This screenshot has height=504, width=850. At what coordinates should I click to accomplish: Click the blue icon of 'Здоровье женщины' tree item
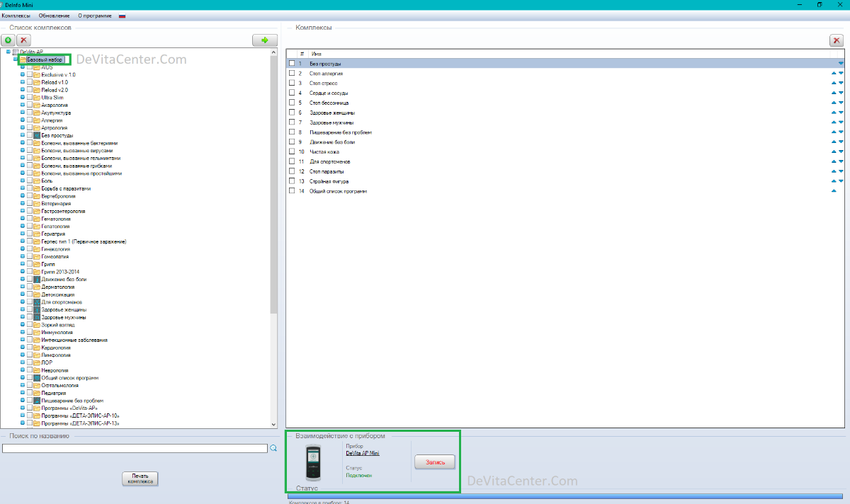(x=37, y=310)
